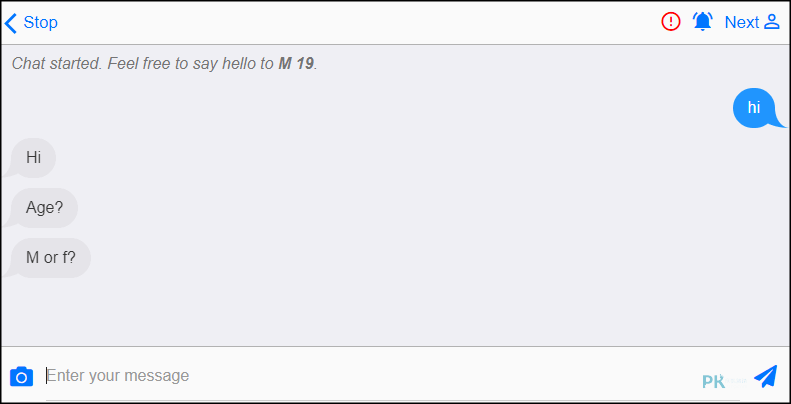Click the bottom message bar area
791x404 pixels.
click(396, 375)
